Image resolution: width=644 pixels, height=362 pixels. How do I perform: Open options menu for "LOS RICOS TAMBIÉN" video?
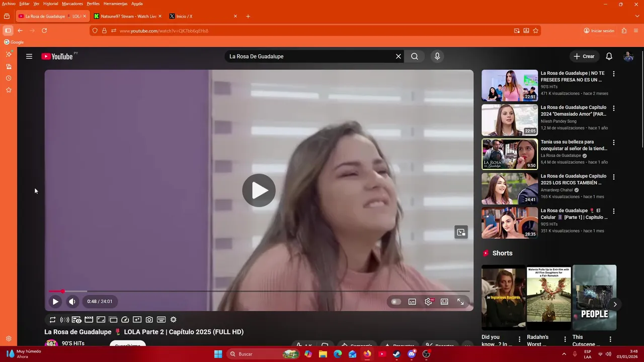613,177
